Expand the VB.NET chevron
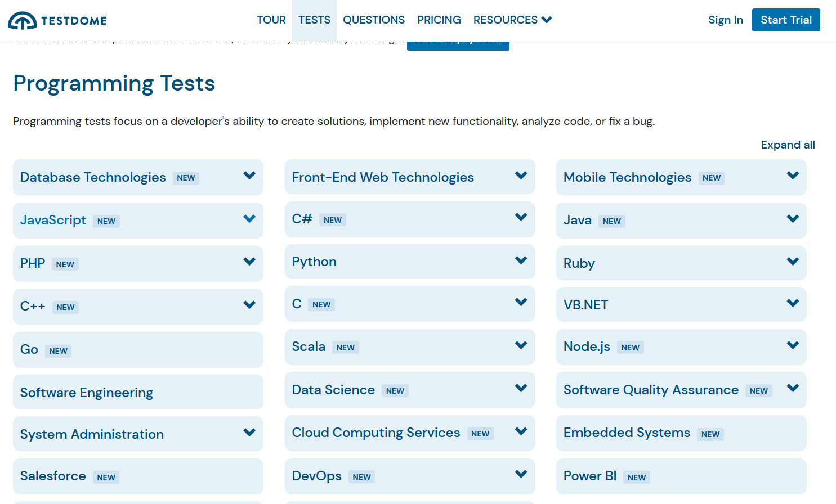Image resolution: width=836 pixels, height=504 pixels. 793,303
